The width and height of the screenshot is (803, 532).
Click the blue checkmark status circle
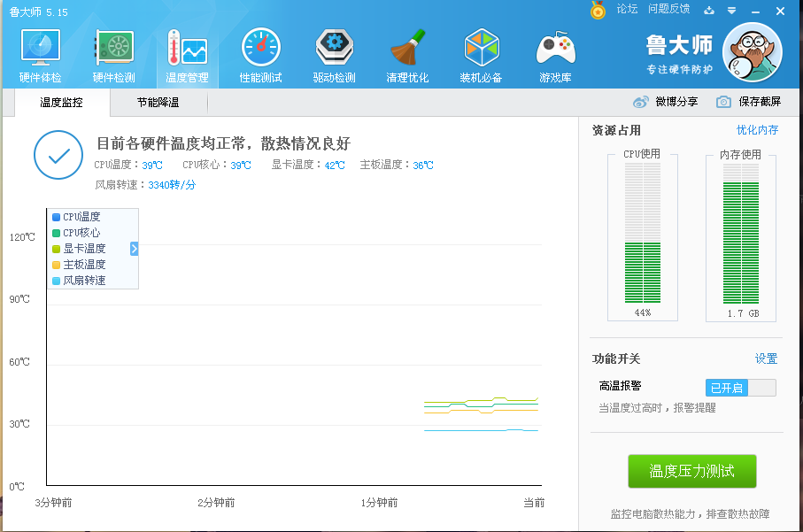tap(58, 155)
